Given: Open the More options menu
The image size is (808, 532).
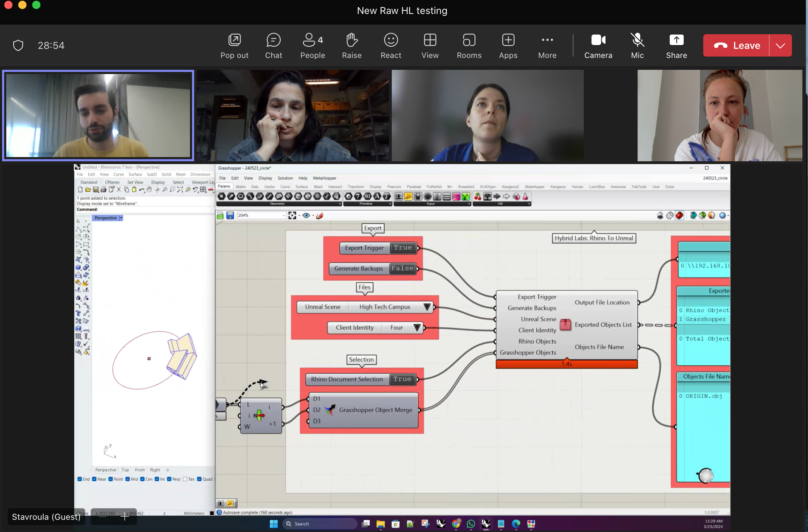Looking at the screenshot, I should [547, 46].
